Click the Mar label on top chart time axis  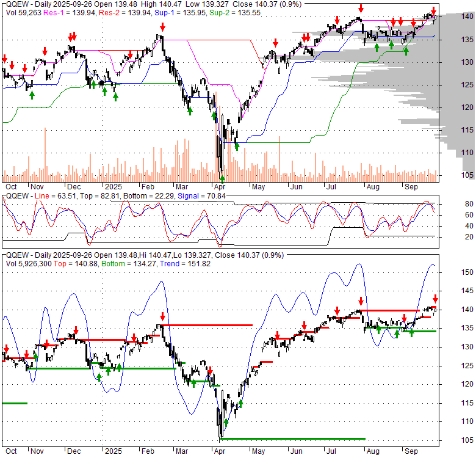tap(182, 187)
